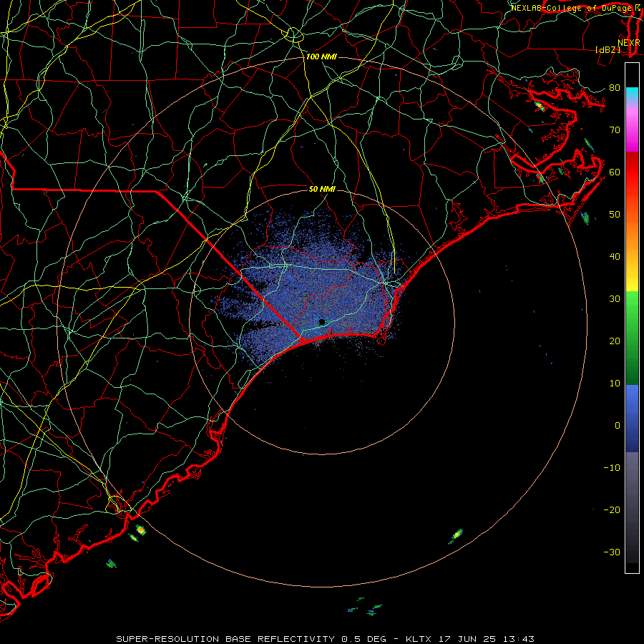Click the 100 NMI range ring label

coord(321,57)
